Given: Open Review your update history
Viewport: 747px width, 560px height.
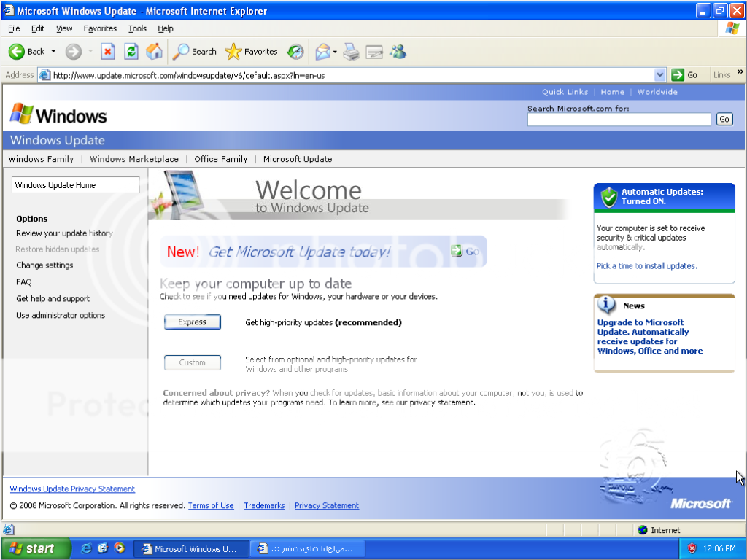Looking at the screenshot, I should (x=64, y=233).
